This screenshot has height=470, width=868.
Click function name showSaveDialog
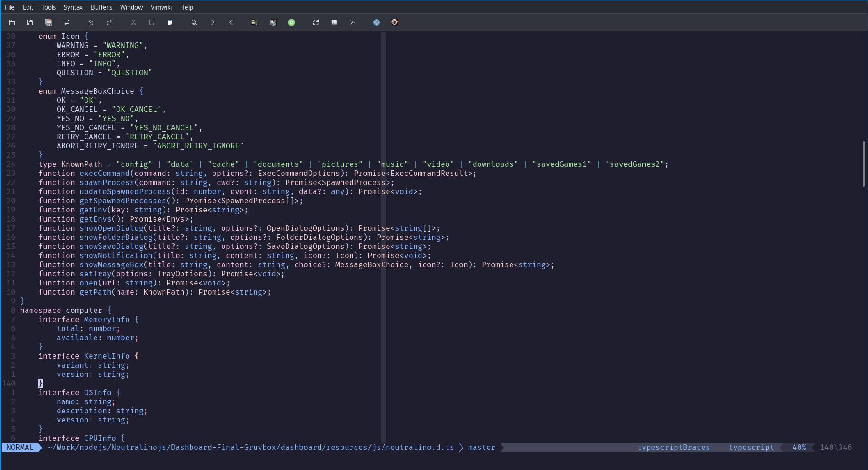coord(112,247)
